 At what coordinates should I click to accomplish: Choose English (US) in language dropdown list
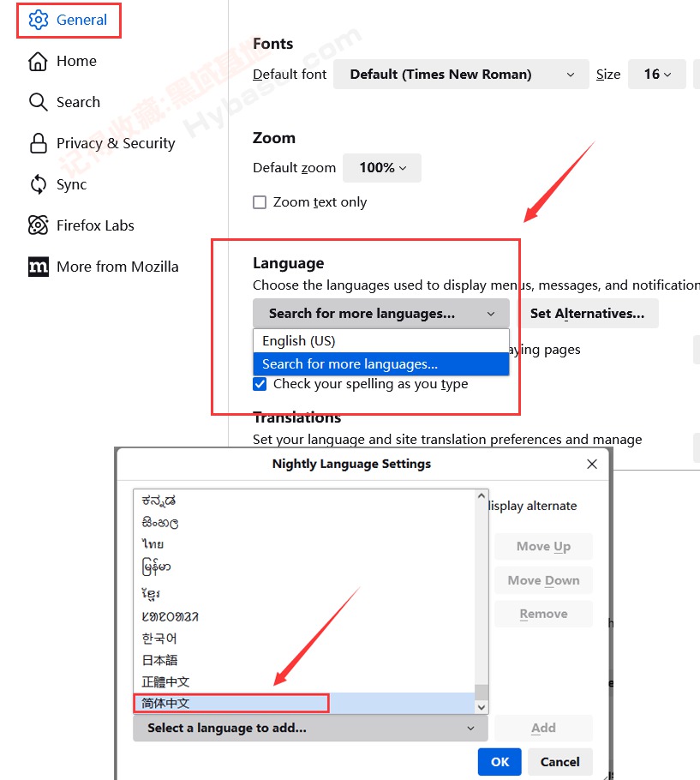click(380, 341)
